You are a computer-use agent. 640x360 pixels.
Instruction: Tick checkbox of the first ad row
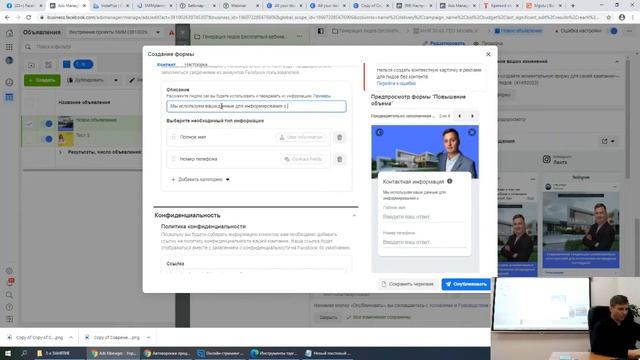tap(29, 124)
